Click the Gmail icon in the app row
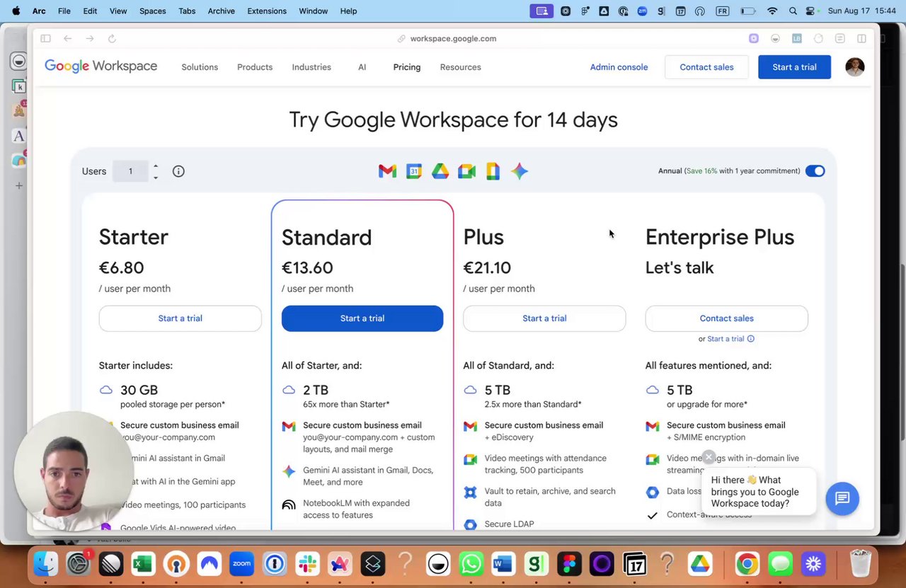Image resolution: width=906 pixels, height=588 pixels. tap(387, 171)
